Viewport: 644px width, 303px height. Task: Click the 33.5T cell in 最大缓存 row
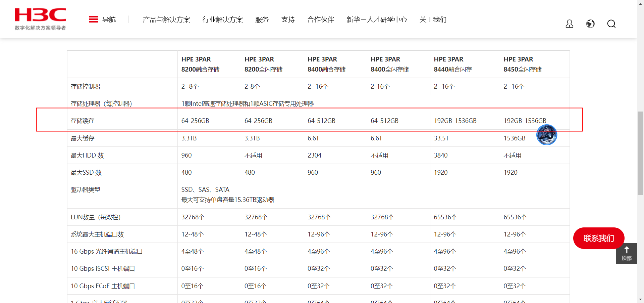[x=441, y=138]
